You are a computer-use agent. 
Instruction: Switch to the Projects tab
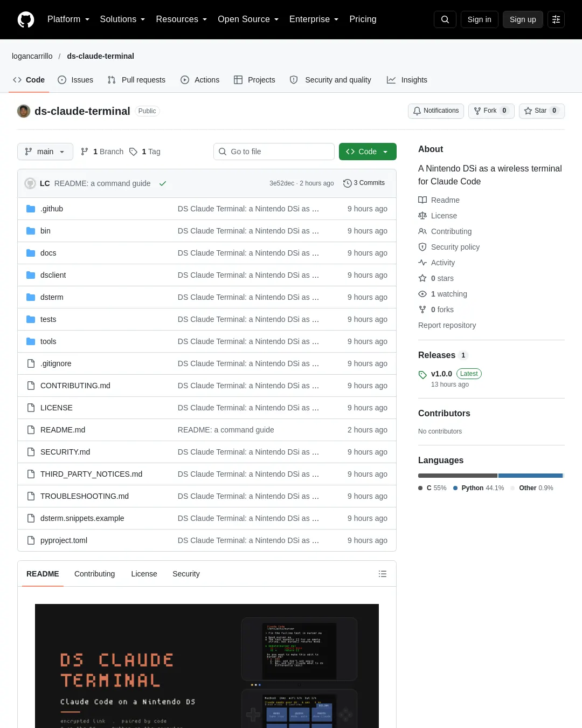[254, 80]
